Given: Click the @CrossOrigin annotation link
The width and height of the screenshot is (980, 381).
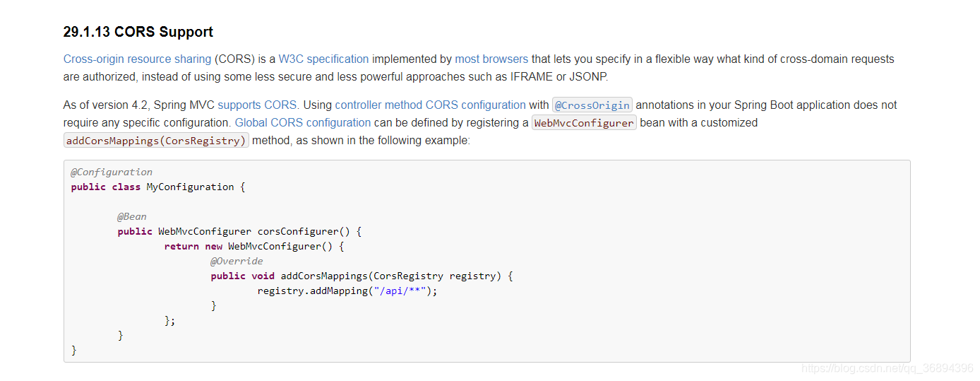Looking at the screenshot, I should coord(592,105).
